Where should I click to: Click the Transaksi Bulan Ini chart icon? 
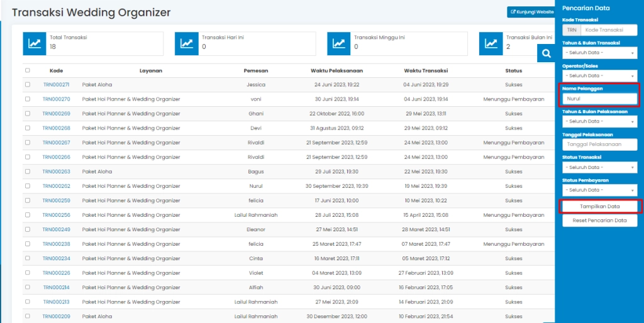491,43
